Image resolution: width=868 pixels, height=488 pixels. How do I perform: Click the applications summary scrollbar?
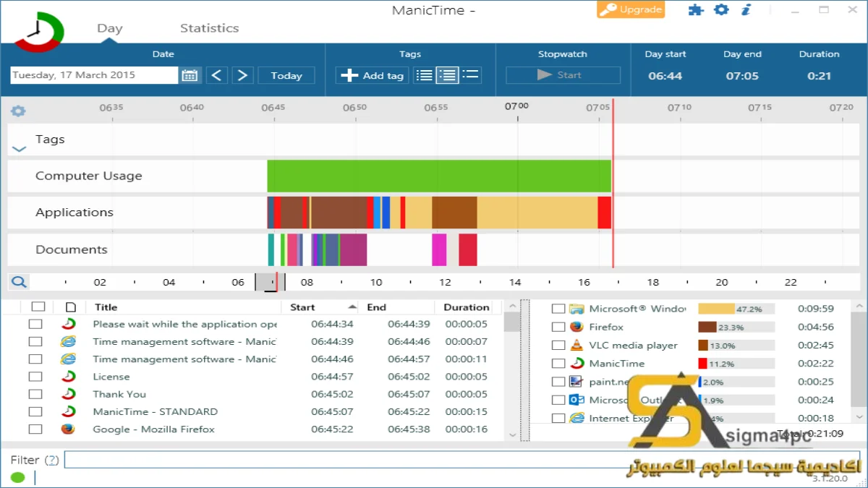click(858, 361)
